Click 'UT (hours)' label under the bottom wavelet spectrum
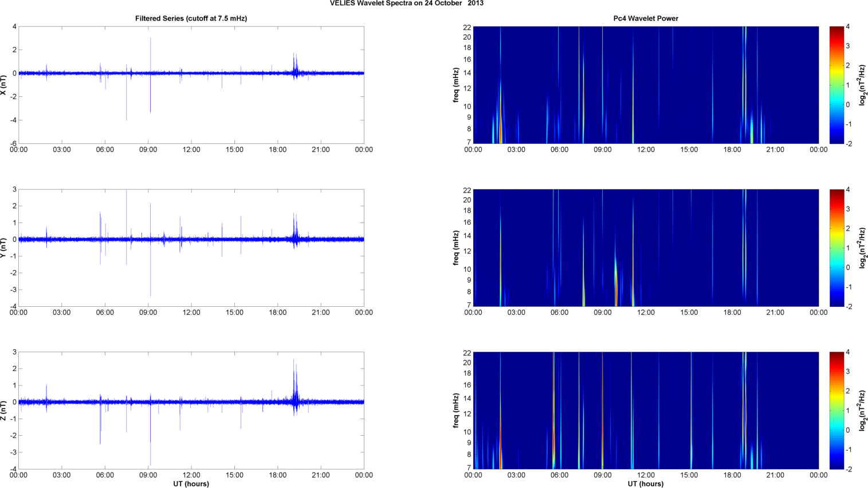The height and width of the screenshot is (488, 868). pos(646,484)
